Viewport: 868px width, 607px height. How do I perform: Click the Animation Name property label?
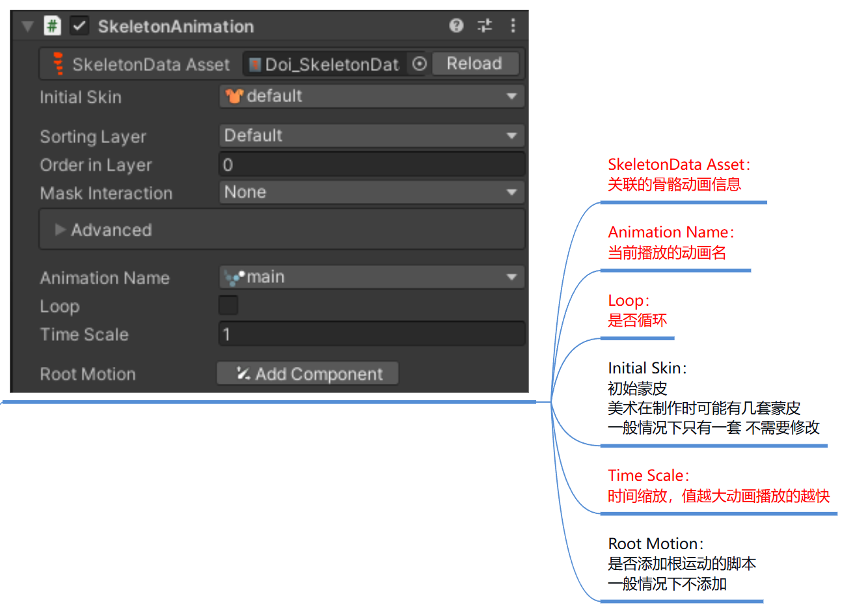tap(105, 278)
